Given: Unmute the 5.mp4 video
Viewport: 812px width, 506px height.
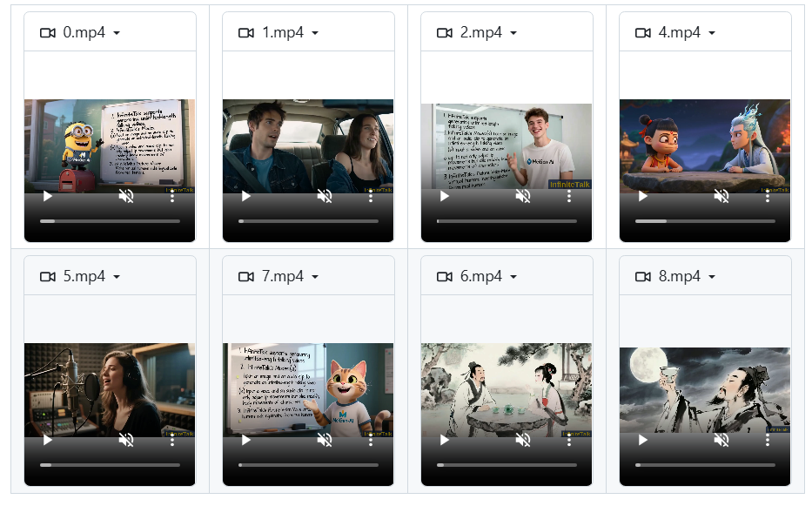Looking at the screenshot, I should click(126, 440).
